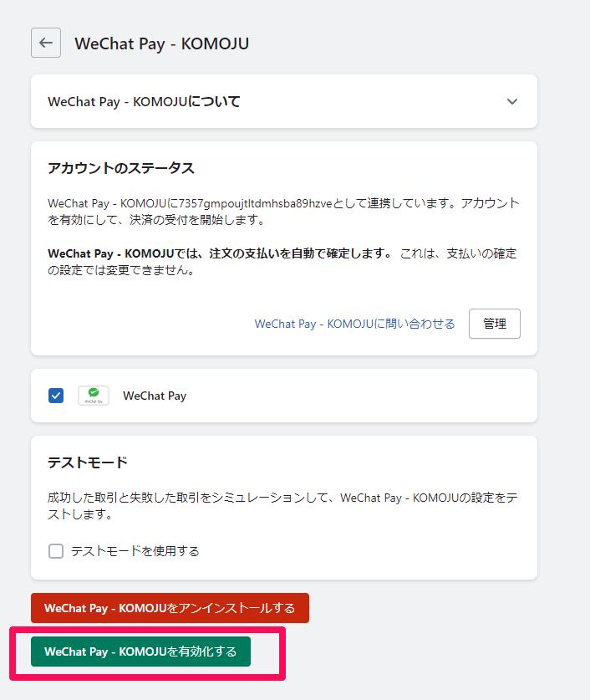Go back using the left arrow button
The height and width of the screenshot is (700, 590).
[x=46, y=43]
